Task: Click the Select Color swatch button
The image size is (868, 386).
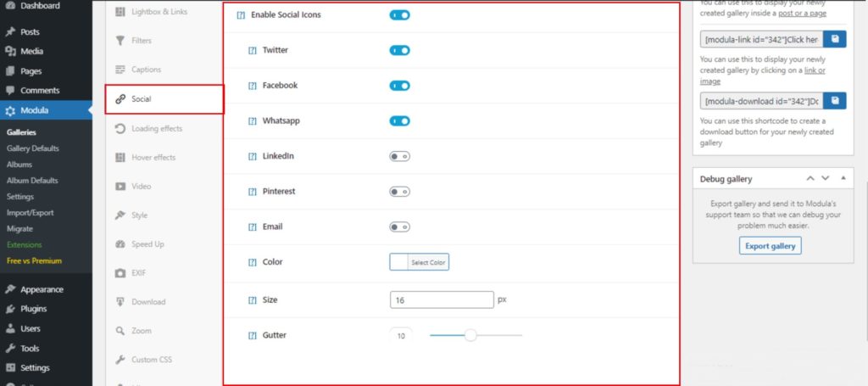Action: 419,263
